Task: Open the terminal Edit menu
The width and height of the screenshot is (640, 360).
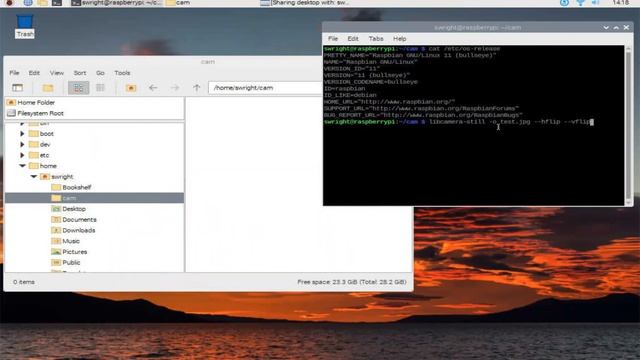Action: [x=353, y=38]
